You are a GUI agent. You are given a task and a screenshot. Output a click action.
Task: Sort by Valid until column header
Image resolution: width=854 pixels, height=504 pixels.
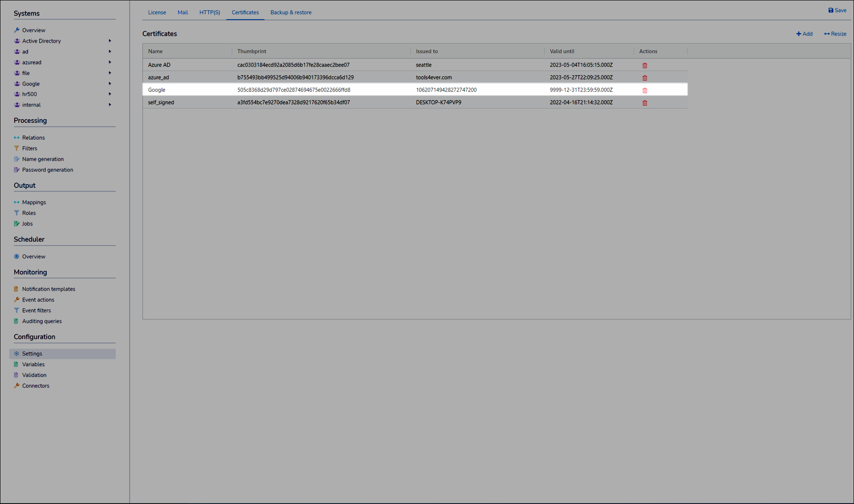coord(562,52)
